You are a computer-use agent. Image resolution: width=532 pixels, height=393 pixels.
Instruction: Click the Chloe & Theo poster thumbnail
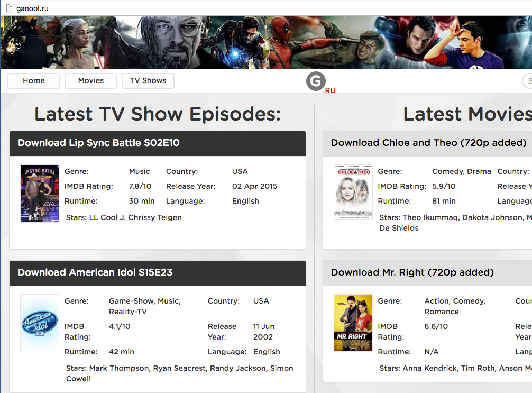coord(353,192)
